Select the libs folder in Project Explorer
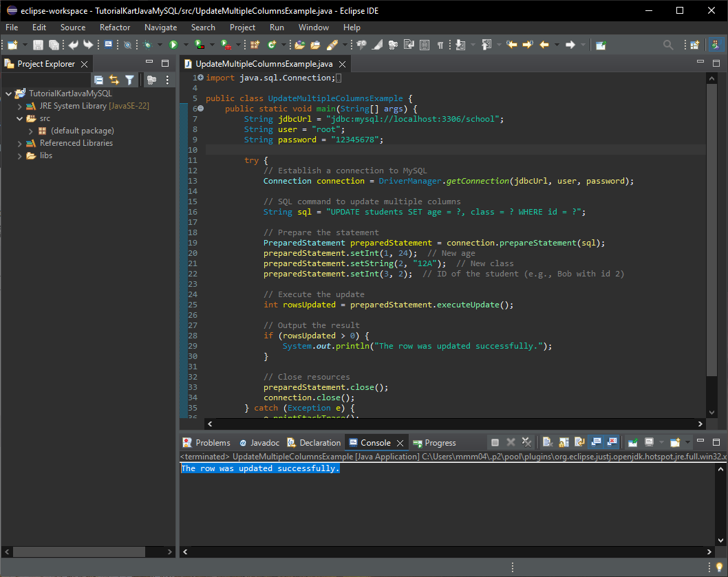The height and width of the screenshot is (577, 728). tap(45, 155)
